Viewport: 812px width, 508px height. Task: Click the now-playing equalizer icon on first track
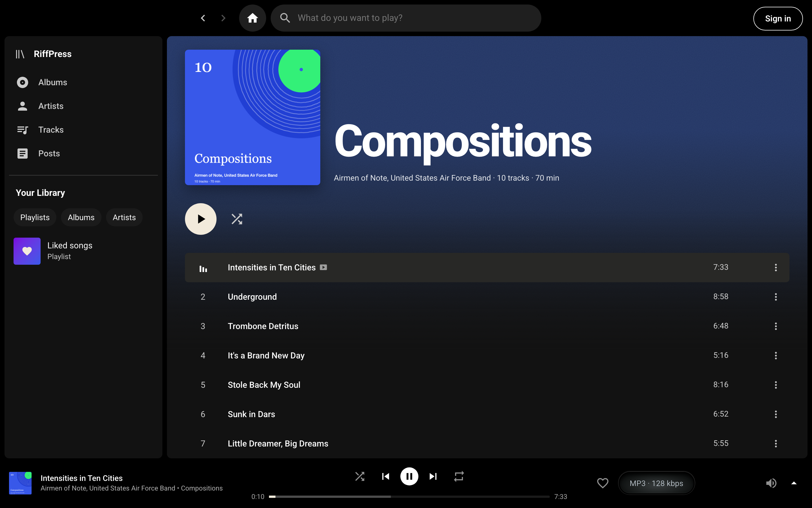pos(203,268)
